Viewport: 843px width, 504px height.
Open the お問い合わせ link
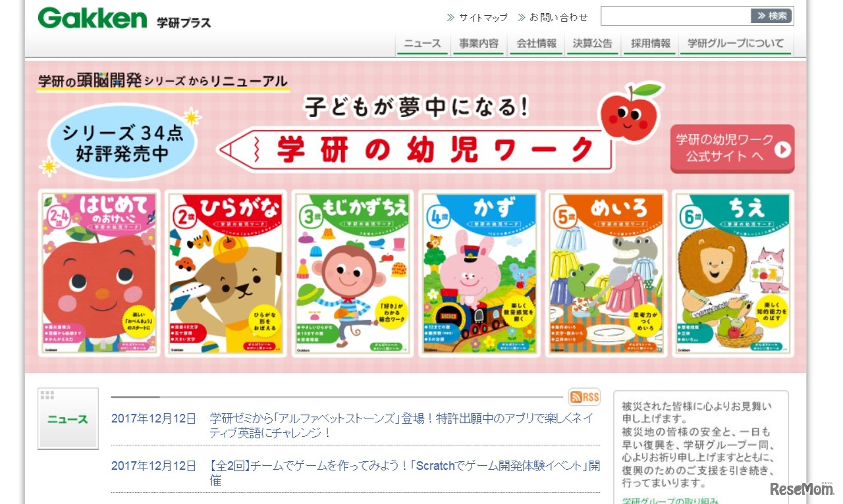pyautogui.click(x=553, y=17)
